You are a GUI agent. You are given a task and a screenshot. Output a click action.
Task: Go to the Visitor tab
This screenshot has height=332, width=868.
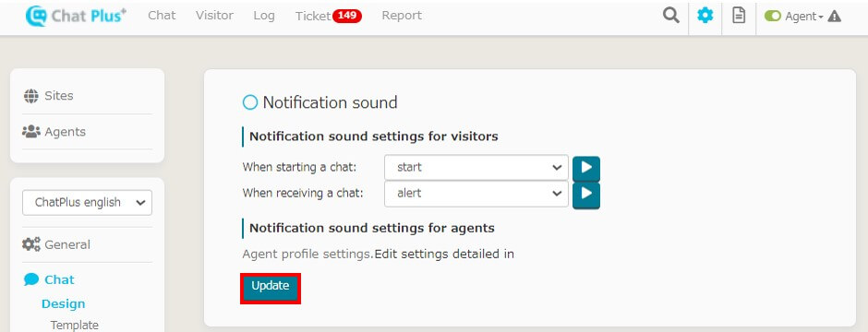pos(214,16)
